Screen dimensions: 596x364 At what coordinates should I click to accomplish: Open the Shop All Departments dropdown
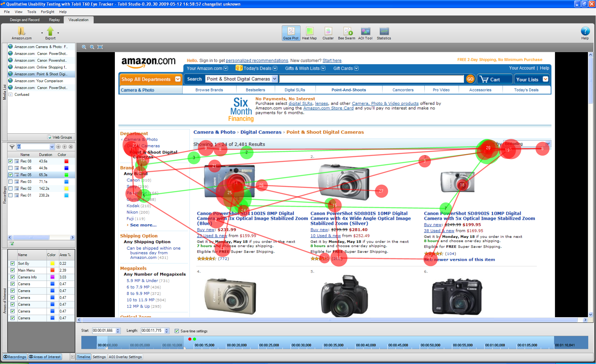click(x=178, y=79)
